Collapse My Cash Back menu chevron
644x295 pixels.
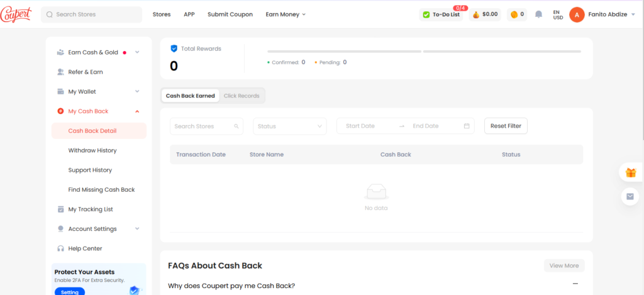click(x=137, y=111)
